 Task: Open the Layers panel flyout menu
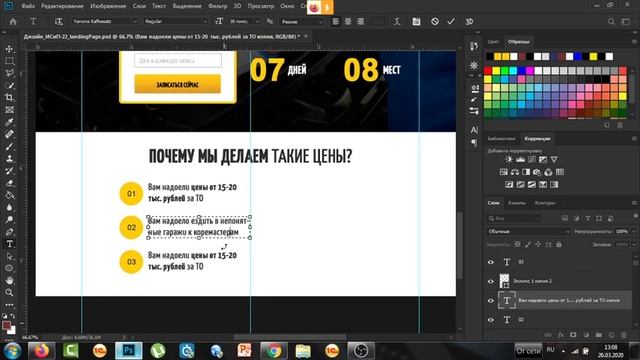click(x=634, y=203)
